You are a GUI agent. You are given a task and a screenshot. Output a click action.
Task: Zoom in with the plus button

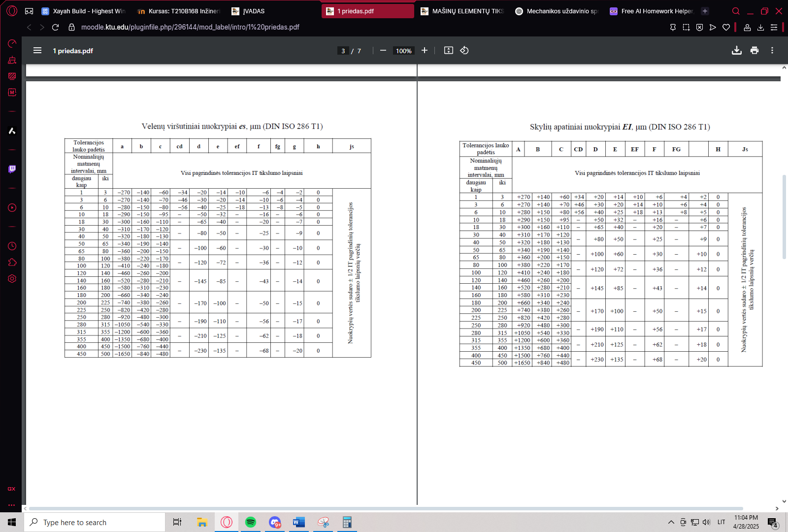424,50
